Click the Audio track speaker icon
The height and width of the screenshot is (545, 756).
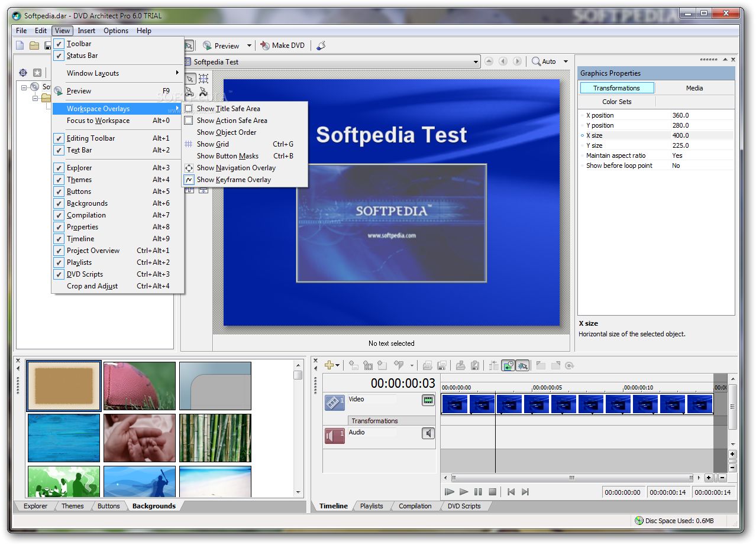pos(334,436)
